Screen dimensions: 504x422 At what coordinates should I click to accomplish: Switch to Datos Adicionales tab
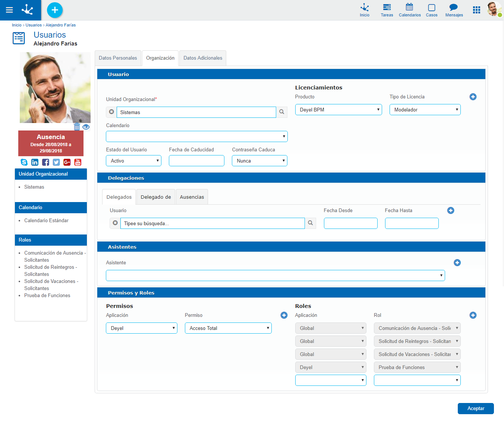click(x=203, y=58)
